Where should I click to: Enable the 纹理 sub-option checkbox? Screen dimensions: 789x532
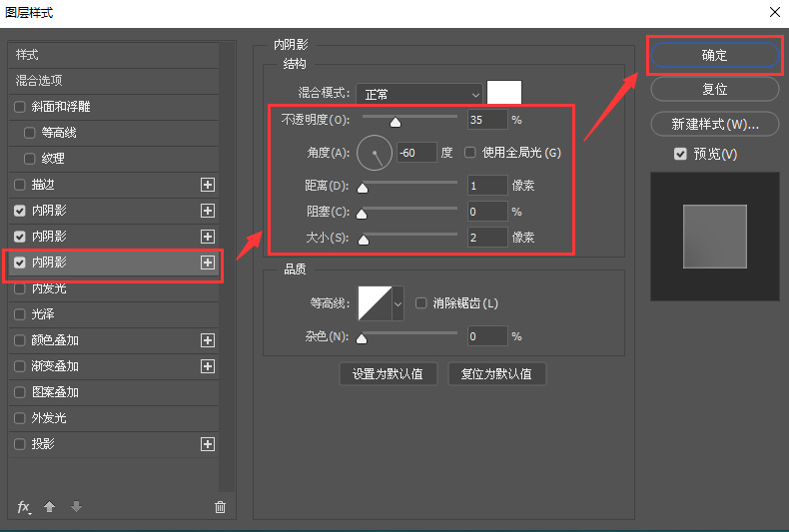pos(30,159)
